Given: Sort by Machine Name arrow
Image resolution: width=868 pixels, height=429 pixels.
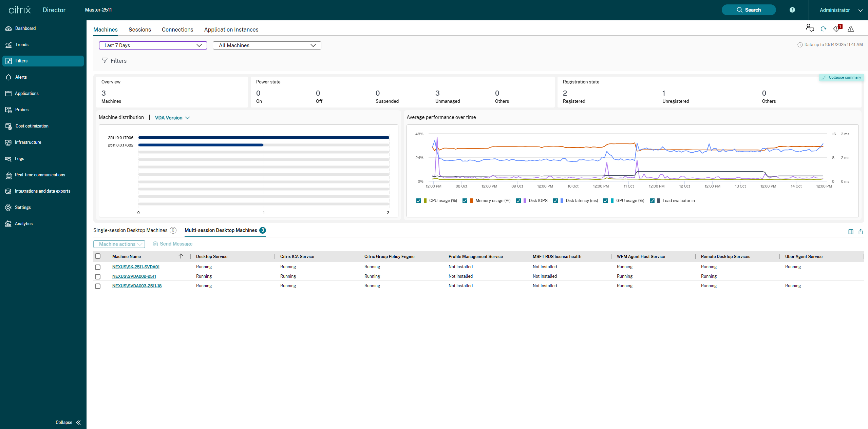Looking at the screenshot, I should tap(181, 256).
